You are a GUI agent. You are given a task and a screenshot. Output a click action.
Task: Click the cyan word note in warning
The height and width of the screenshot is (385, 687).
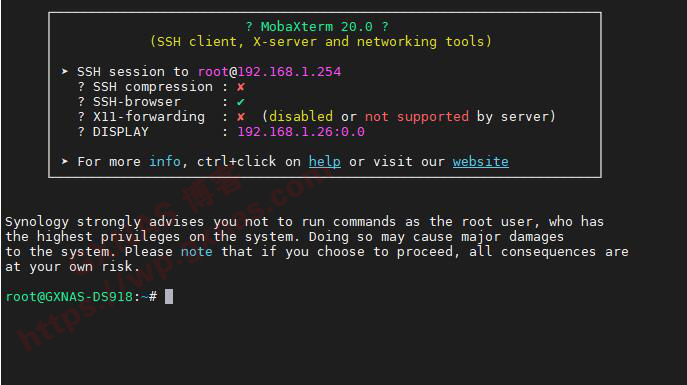[x=197, y=251]
